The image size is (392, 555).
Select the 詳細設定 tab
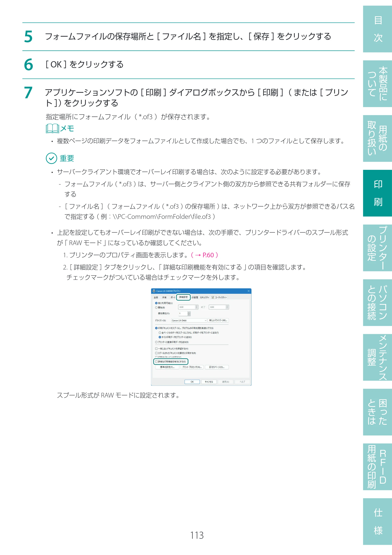pyautogui.click(x=183, y=297)
